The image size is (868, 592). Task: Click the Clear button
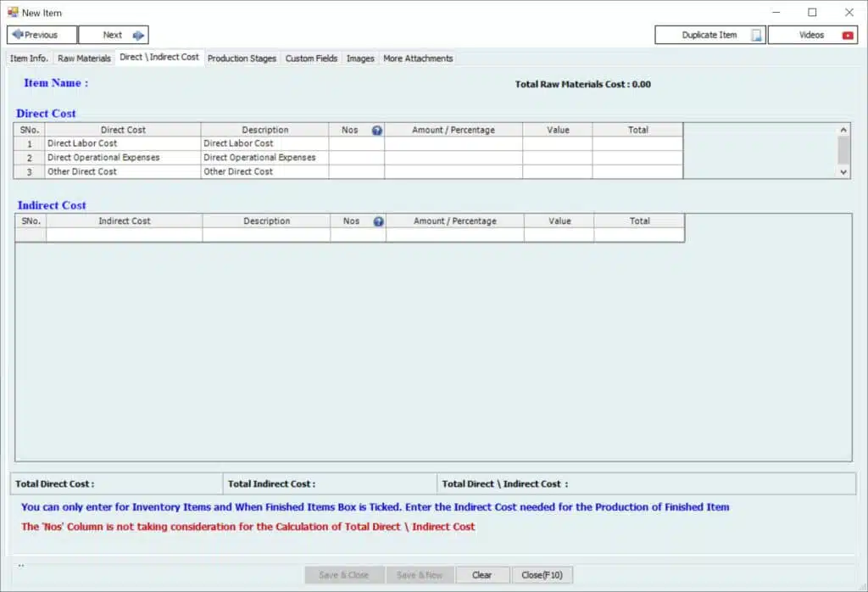(x=482, y=575)
